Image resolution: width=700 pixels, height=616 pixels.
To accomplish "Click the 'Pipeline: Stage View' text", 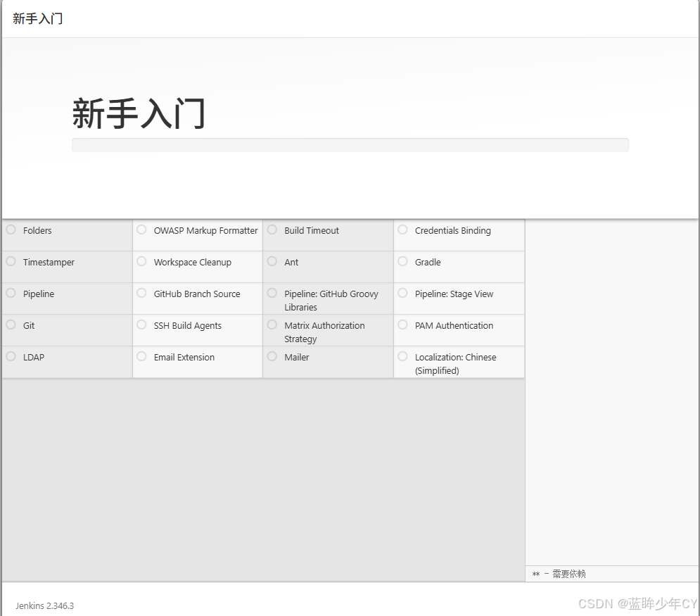I will click(454, 294).
